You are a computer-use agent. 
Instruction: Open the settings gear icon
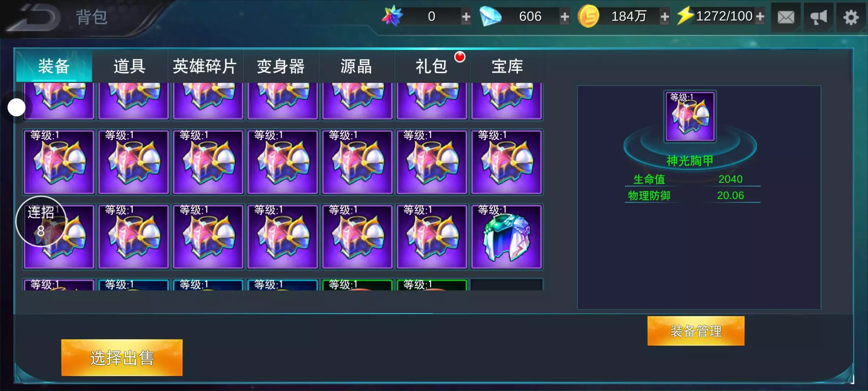pos(851,17)
